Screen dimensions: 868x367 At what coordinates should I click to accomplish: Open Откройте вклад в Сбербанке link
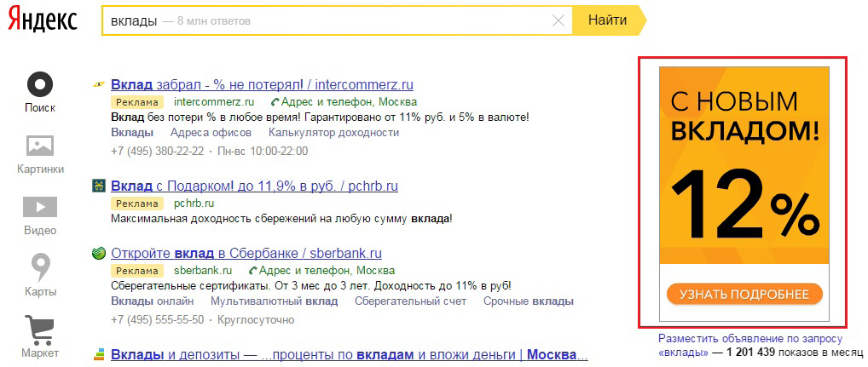246,254
